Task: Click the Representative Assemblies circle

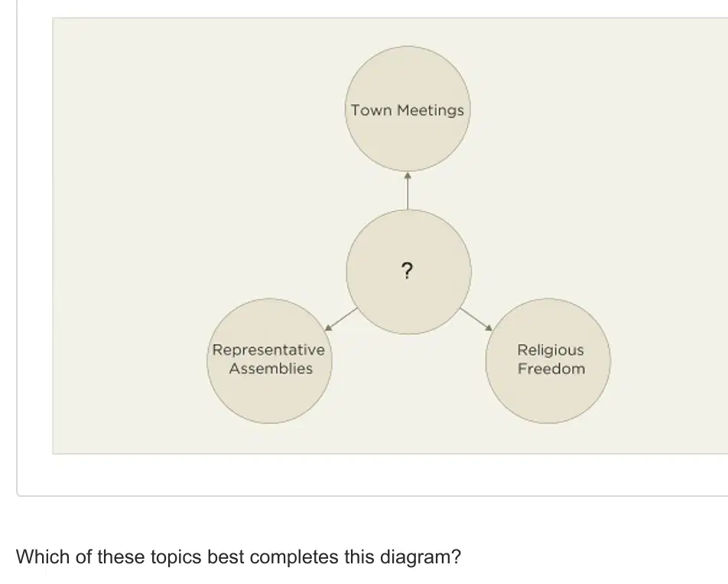Action: (269, 361)
